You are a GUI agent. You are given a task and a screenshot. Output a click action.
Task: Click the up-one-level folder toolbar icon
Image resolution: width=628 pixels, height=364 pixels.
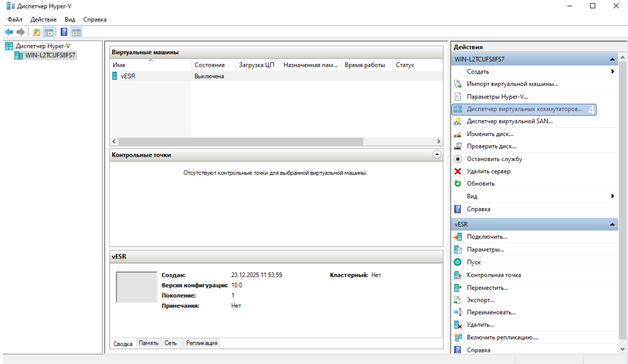(x=37, y=32)
